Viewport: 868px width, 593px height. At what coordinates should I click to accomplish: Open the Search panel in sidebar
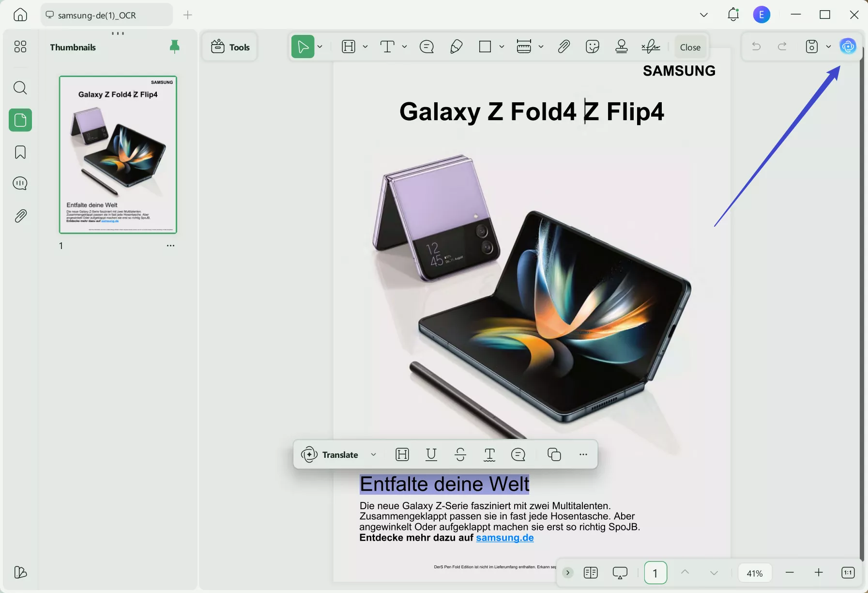(20, 88)
